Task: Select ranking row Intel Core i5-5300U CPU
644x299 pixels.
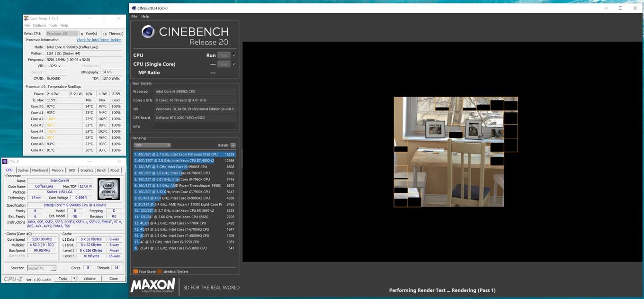Action: tap(185, 248)
